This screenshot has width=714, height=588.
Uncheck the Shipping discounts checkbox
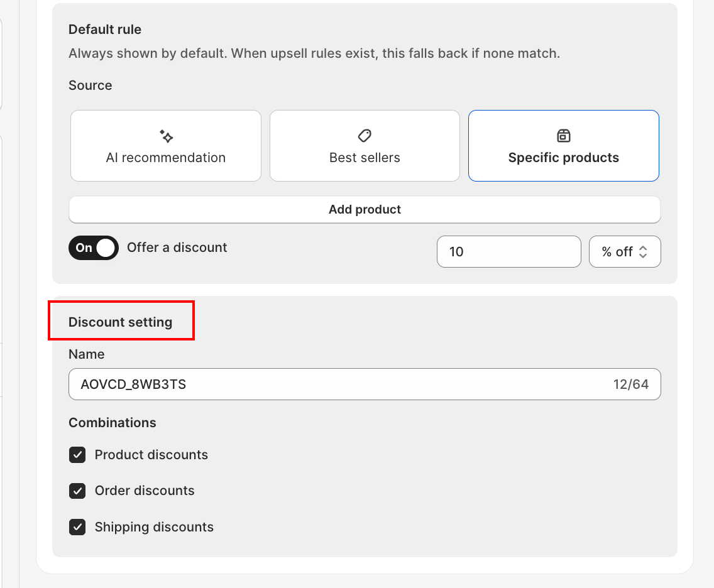(x=77, y=527)
